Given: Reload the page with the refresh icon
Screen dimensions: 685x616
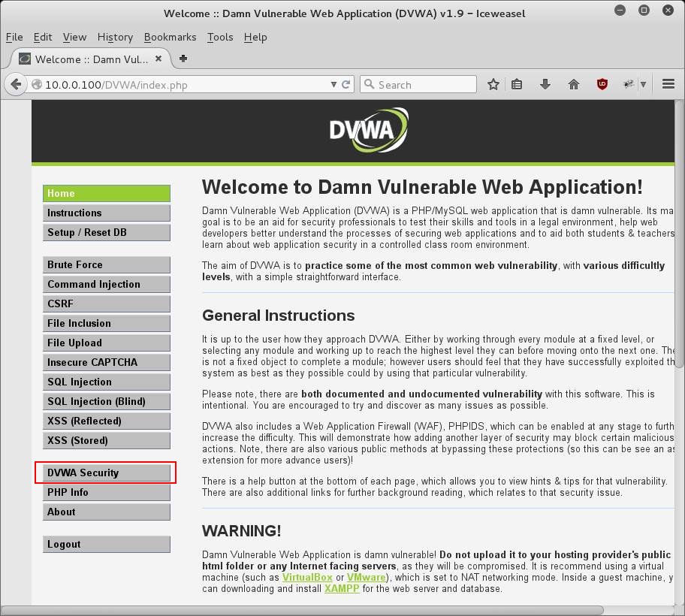Looking at the screenshot, I should pyautogui.click(x=346, y=84).
